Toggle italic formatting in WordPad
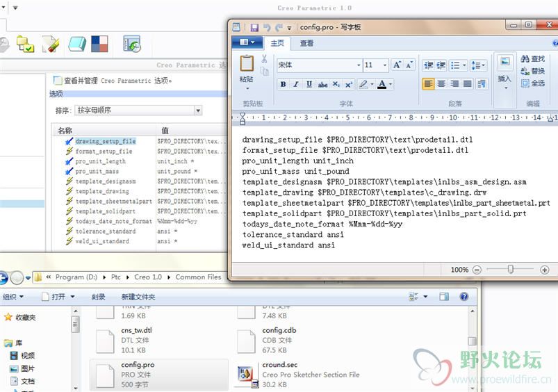 pos(296,84)
